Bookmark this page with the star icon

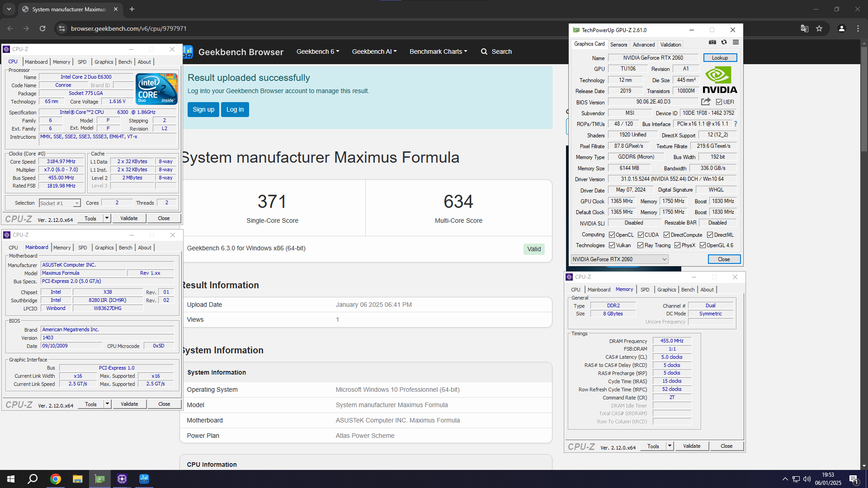click(x=819, y=28)
